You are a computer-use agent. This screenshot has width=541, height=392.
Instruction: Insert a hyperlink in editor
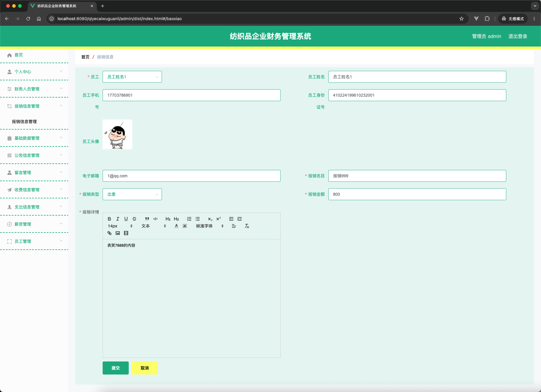click(x=109, y=233)
